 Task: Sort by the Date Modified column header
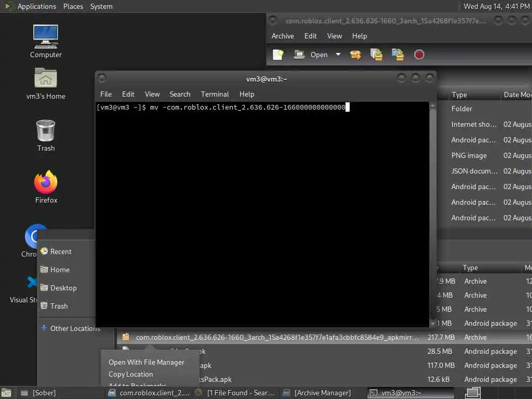coord(517,95)
